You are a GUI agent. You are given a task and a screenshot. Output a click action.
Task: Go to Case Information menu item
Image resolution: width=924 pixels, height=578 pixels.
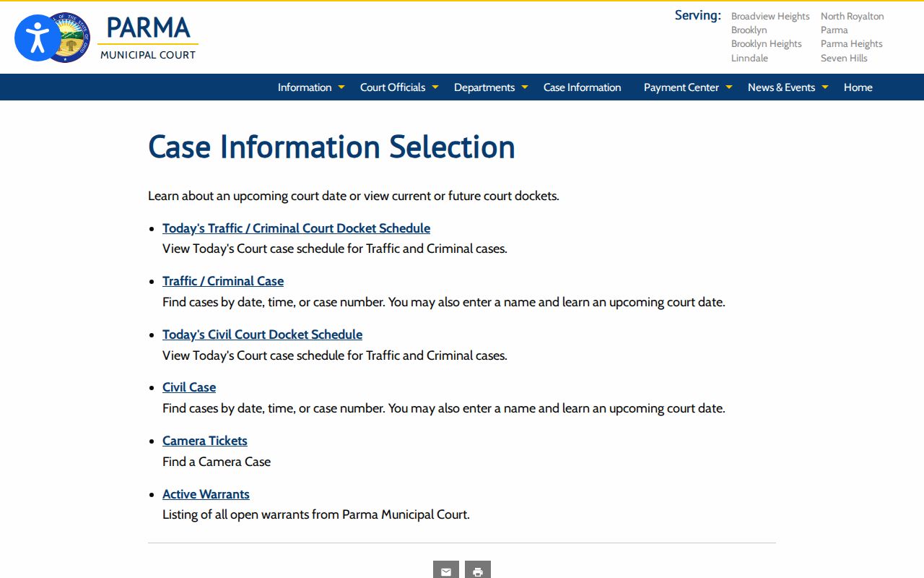click(x=582, y=87)
